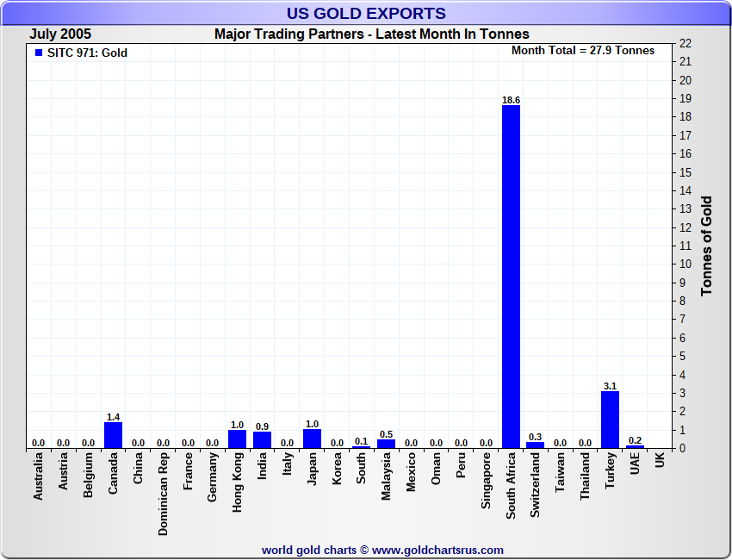Click the 10 tick on the y-axis
Screen dimensions: 732x560
click(685, 264)
